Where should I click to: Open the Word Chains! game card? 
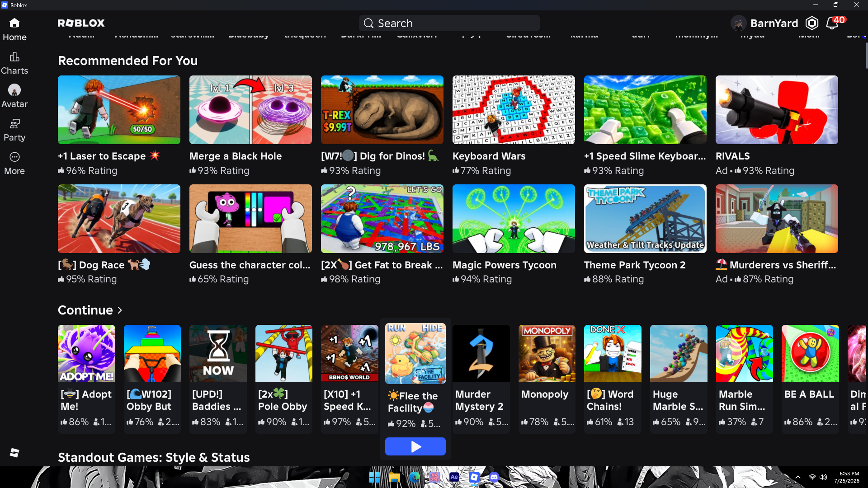(613, 379)
